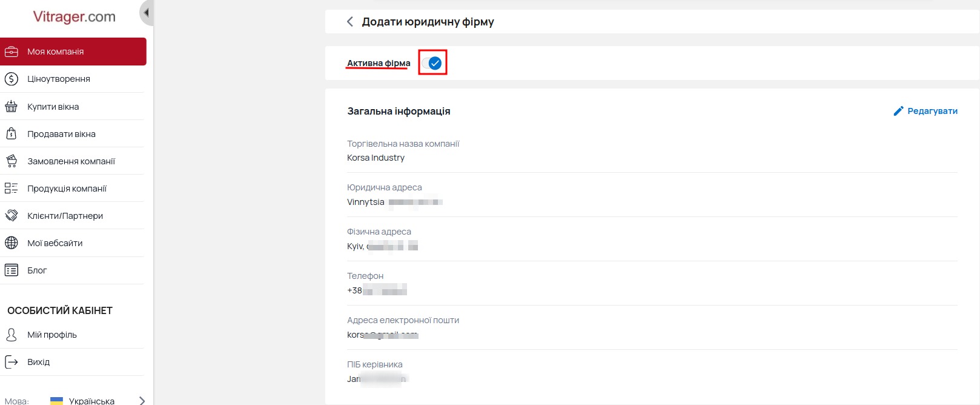Click the Юридична адреса label
The image size is (980, 405).
coord(384,187)
